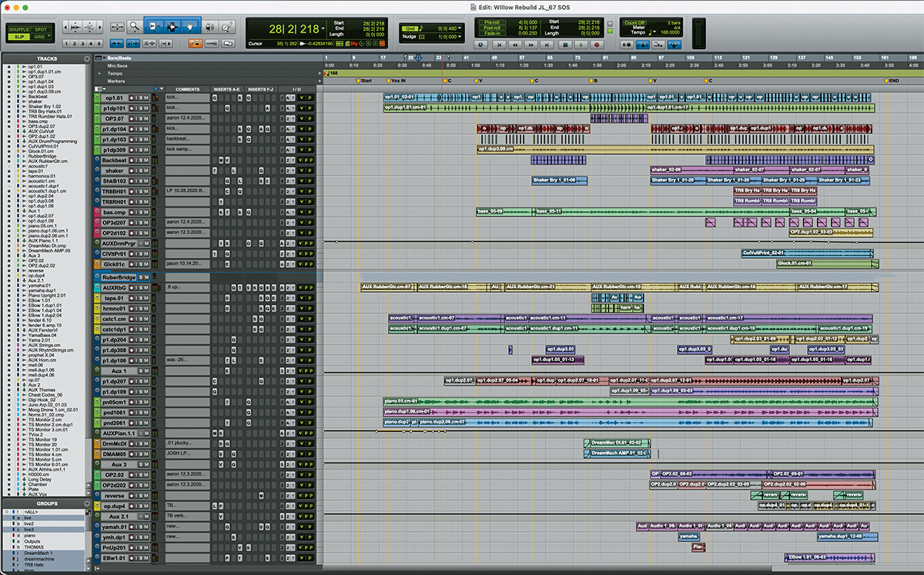Click the blue clock icon above comments column
Viewport: 924px width, 575px height.
click(156, 89)
